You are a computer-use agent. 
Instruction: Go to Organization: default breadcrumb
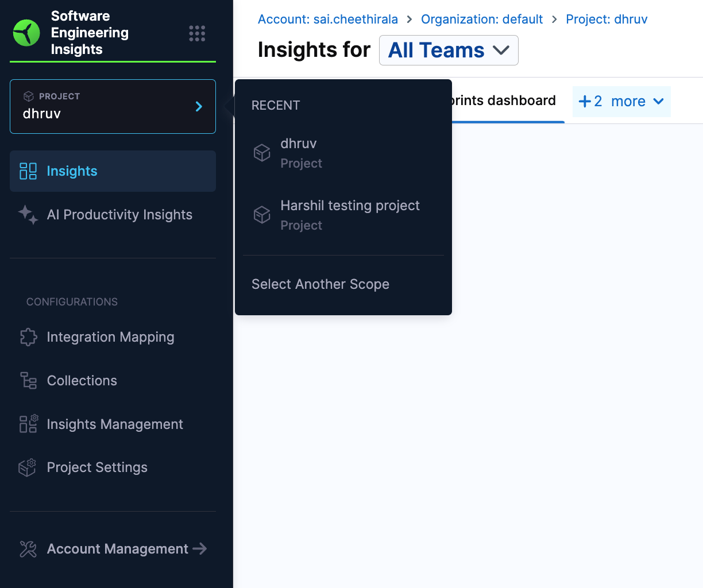[x=481, y=20]
